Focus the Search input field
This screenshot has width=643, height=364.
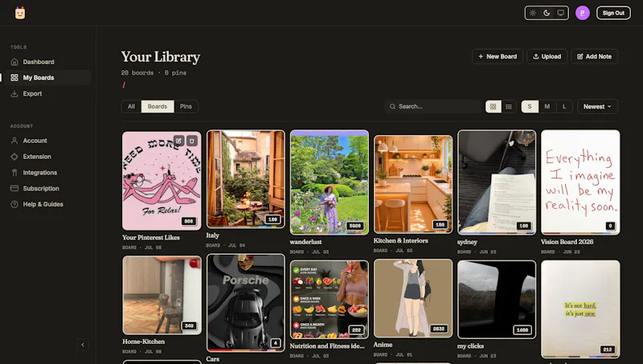pyautogui.click(x=433, y=107)
